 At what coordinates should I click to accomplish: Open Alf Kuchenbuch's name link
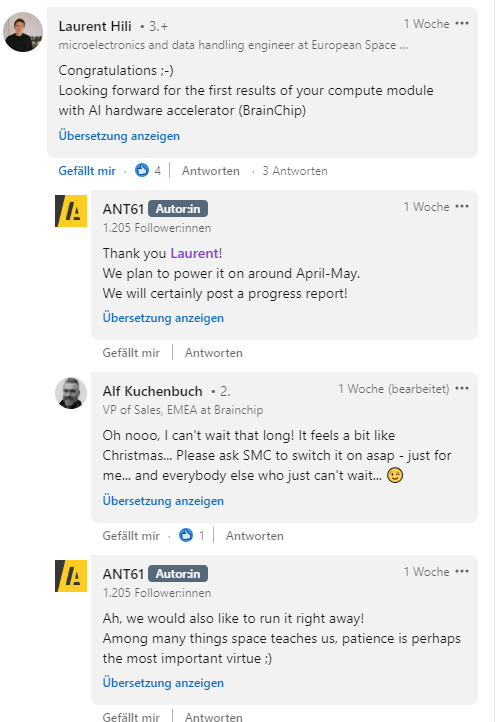152,391
